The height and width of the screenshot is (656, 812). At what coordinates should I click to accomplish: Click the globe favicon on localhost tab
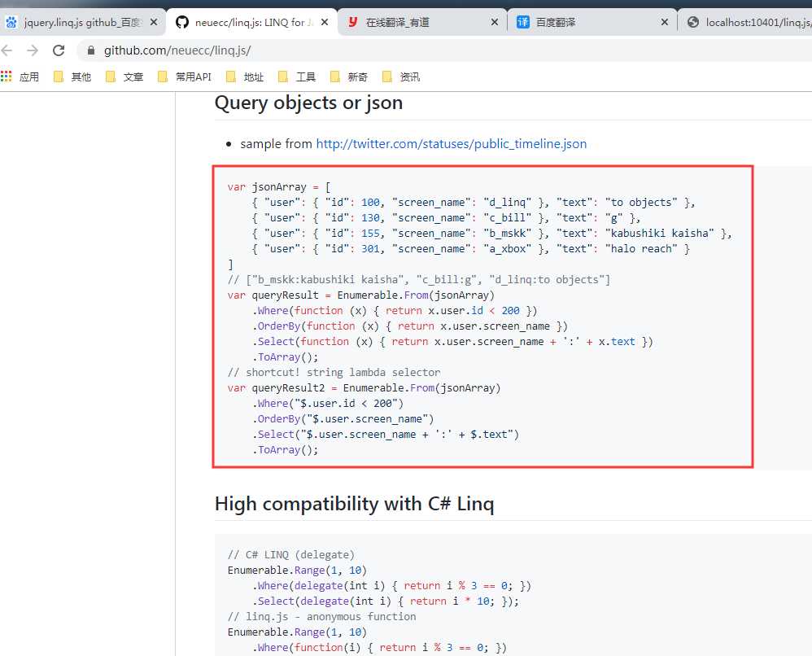(x=693, y=22)
